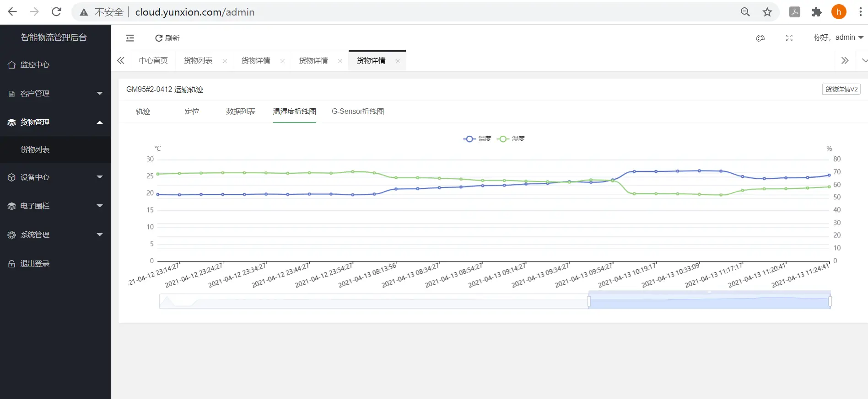
Task: Expand the 设备中心 sidebar menu
Action: point(55,177)
